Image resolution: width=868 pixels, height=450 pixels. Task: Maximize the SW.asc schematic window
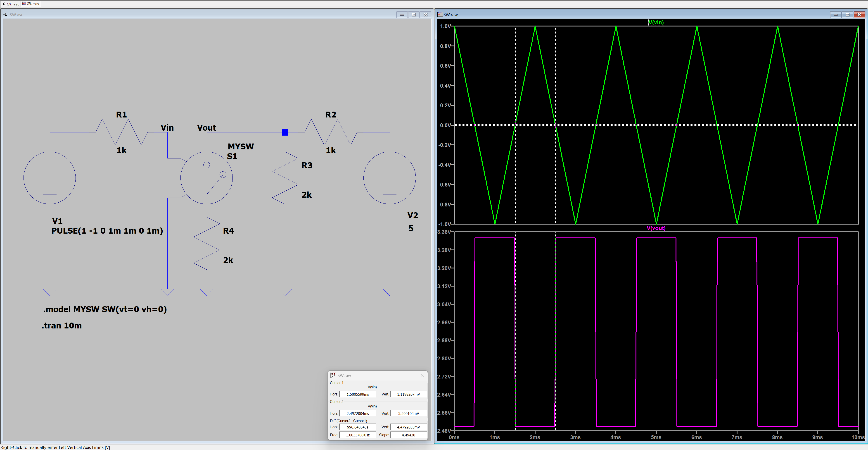tap(413, 14)
